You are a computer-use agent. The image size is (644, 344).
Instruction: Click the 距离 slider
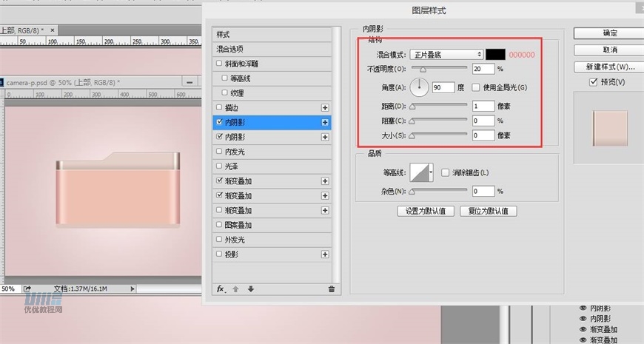click(x=439, y=106)
